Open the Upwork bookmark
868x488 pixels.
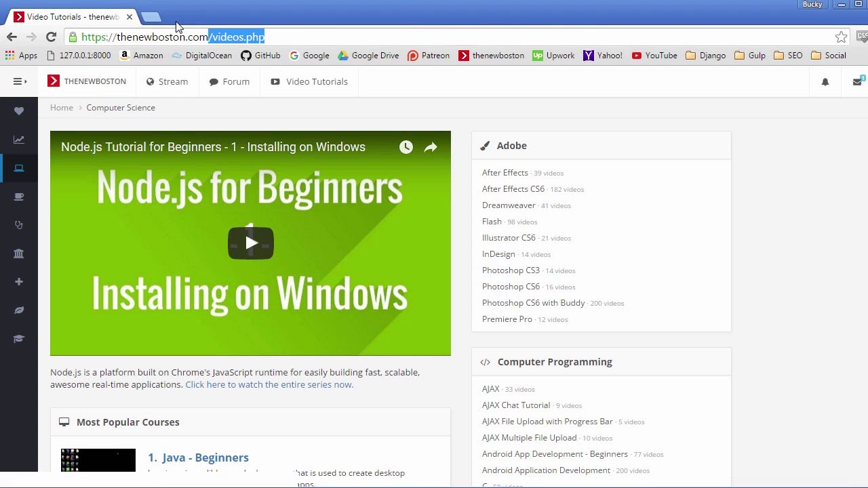(553, 56)
